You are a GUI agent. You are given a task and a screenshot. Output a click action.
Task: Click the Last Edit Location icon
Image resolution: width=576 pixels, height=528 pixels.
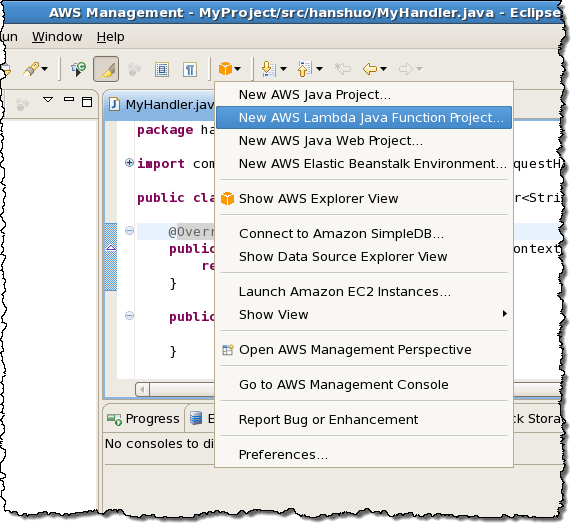343,69
